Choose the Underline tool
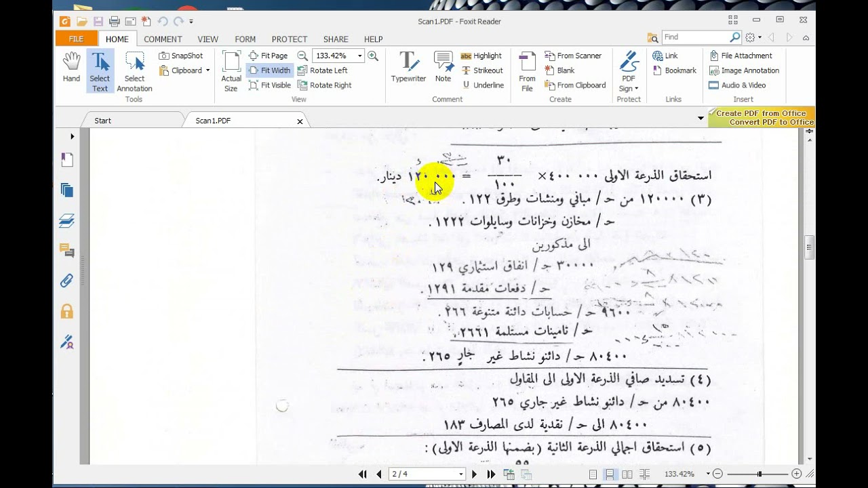 (x=483, y=85)
